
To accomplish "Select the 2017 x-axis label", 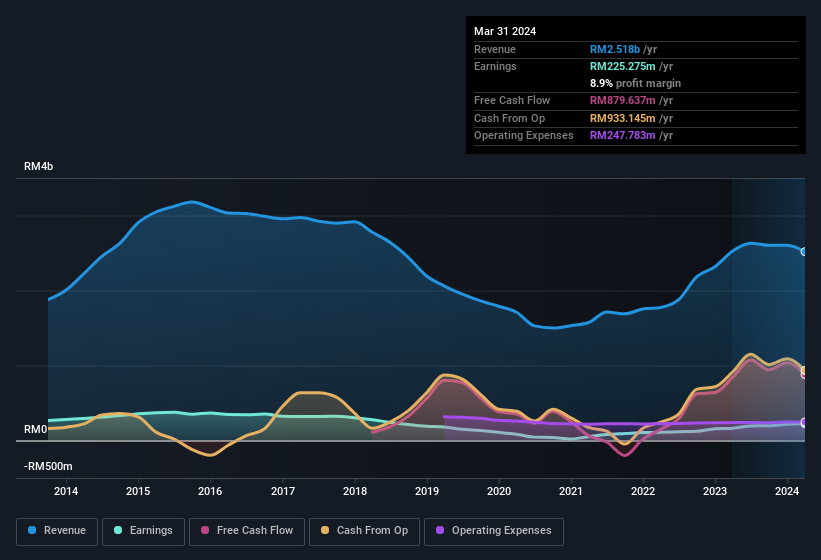I will click(283, 491).
